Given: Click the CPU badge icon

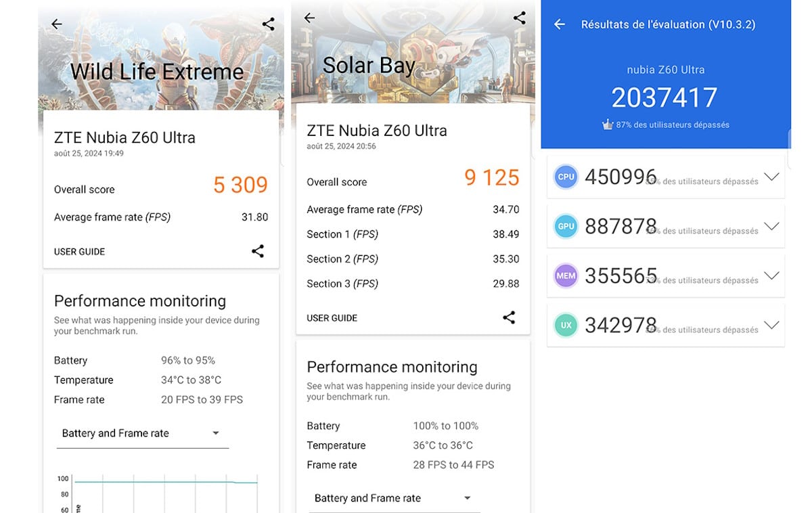Looking at the screenshot, I should 566,177.
